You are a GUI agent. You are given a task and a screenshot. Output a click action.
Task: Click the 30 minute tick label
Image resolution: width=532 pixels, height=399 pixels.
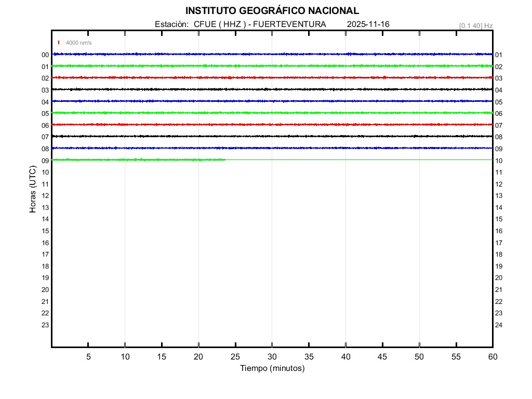[x=272, y=357]
